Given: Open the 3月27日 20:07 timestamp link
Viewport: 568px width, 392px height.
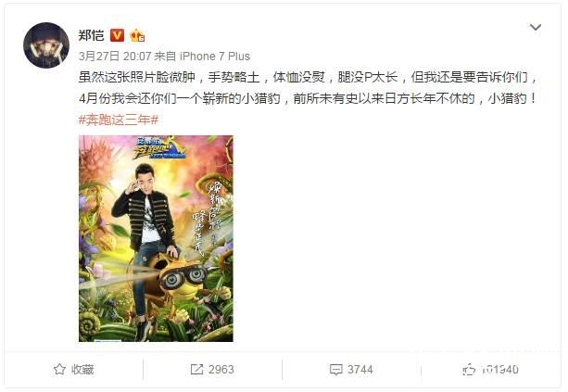Looking at the screenshot, I should click(115, 57).
